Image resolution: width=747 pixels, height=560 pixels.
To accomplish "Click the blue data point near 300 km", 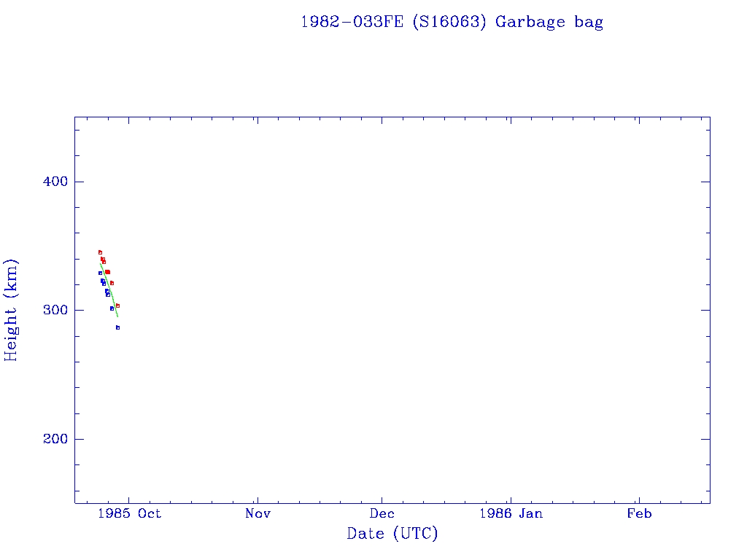I will coord(112,308).
